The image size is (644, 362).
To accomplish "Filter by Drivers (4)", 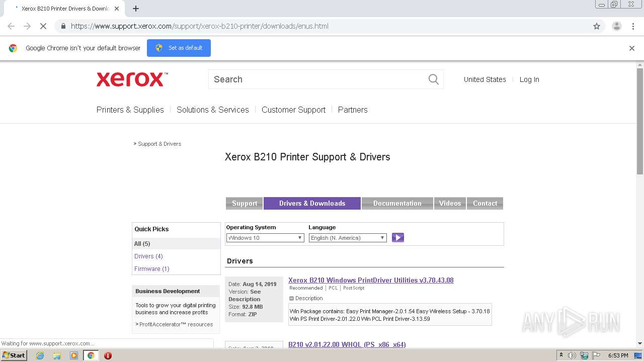I will [x=148, y=256].
